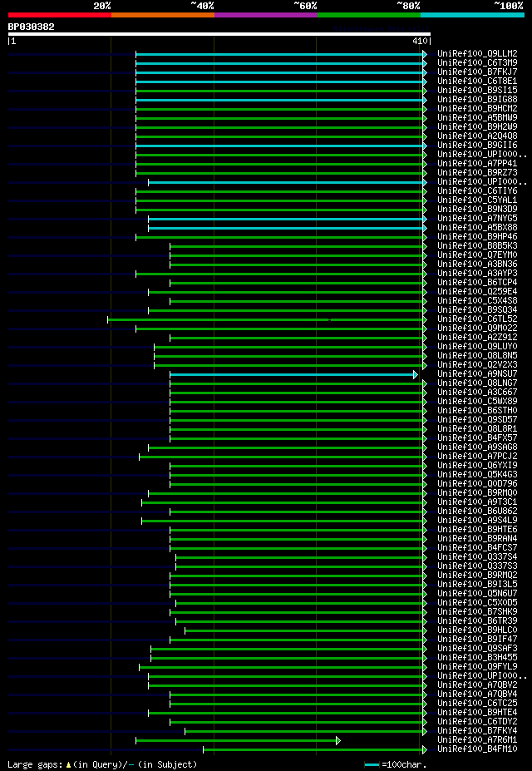
Task: Click the green alignment bar for B9HP46
Action: (282, 237)
